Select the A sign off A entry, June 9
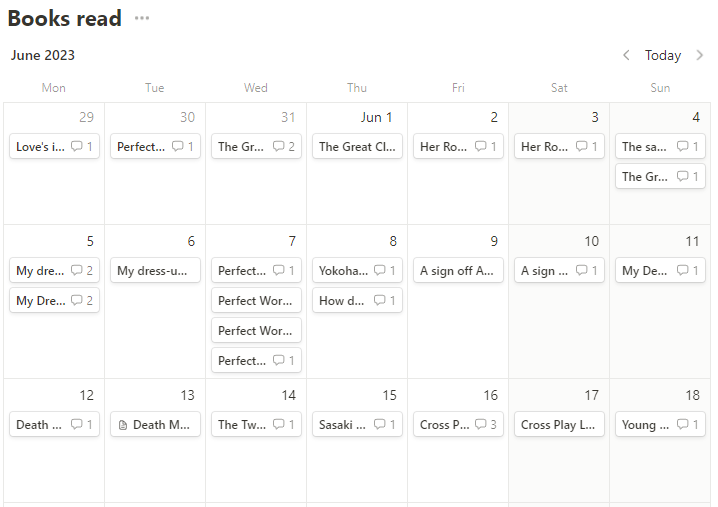 tap(457, 271)
